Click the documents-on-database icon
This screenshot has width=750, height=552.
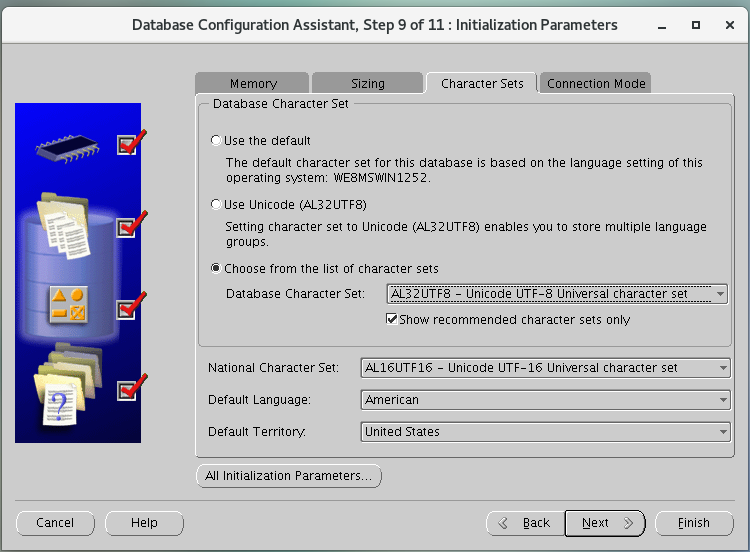(64, 226)
